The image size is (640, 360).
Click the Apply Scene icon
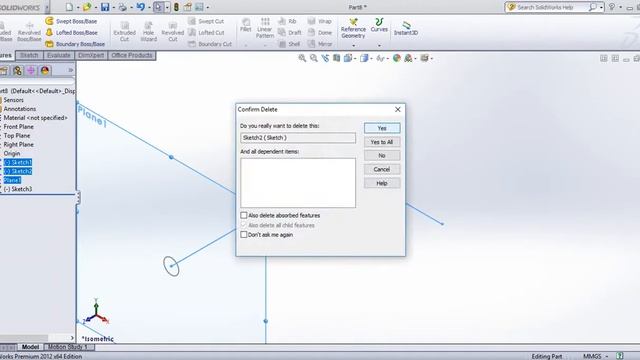pyautogui.click(x=408, y=58)
